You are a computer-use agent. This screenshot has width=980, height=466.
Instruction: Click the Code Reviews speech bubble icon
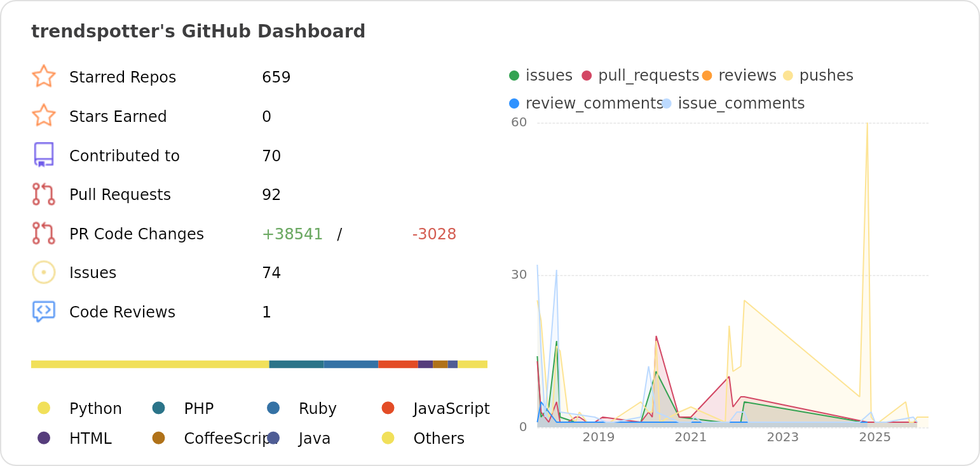[44, 311]
